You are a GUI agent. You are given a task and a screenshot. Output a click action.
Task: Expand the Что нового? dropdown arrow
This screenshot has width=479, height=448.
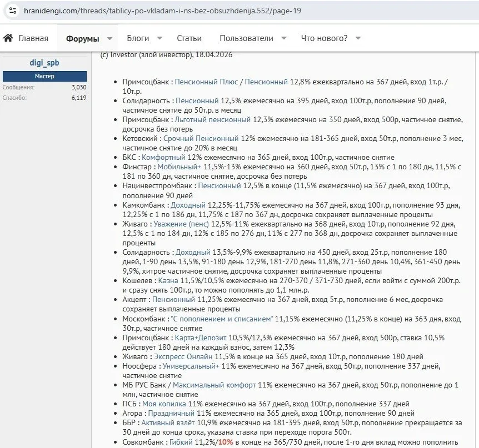click(x=358, y=38)
